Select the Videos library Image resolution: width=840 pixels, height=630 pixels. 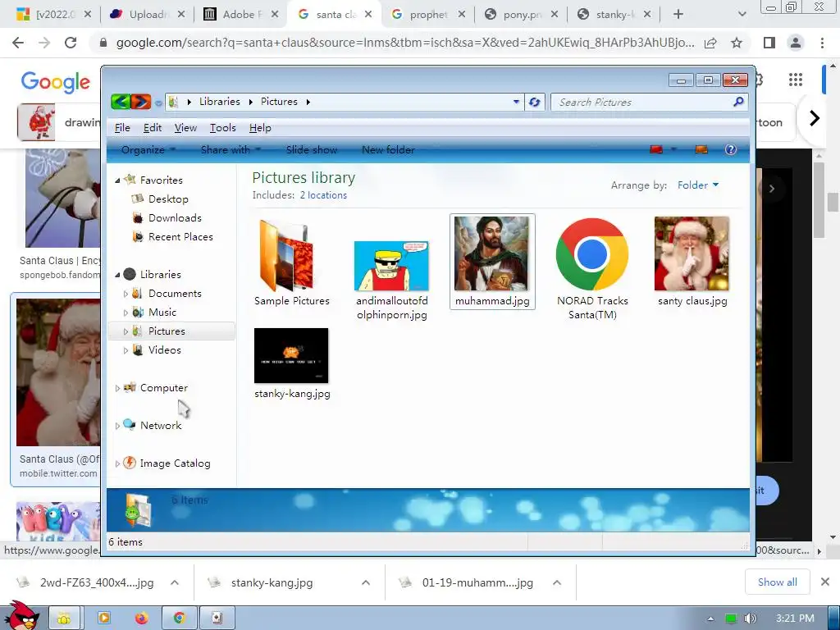[x=164, y=349]
